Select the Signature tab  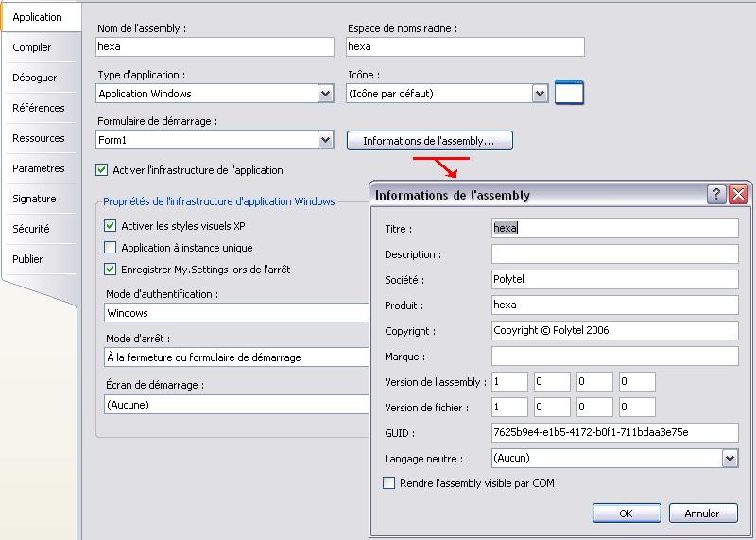tap(34, 199)
